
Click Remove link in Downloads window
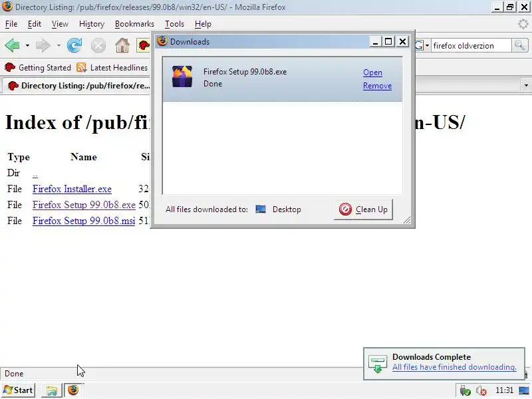(377, 86)
